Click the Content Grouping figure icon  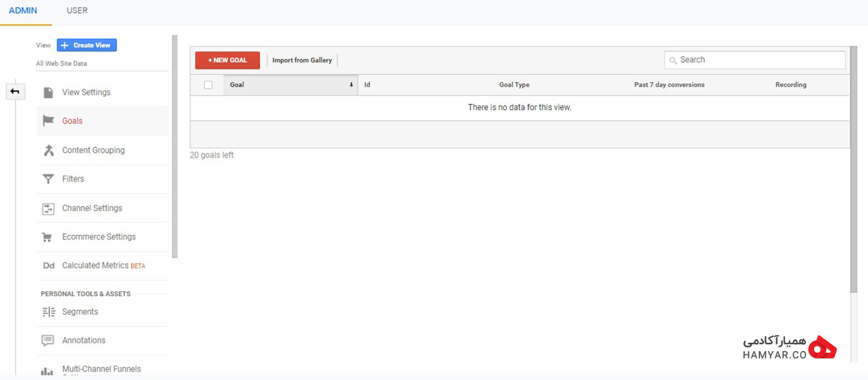(48, 150)
